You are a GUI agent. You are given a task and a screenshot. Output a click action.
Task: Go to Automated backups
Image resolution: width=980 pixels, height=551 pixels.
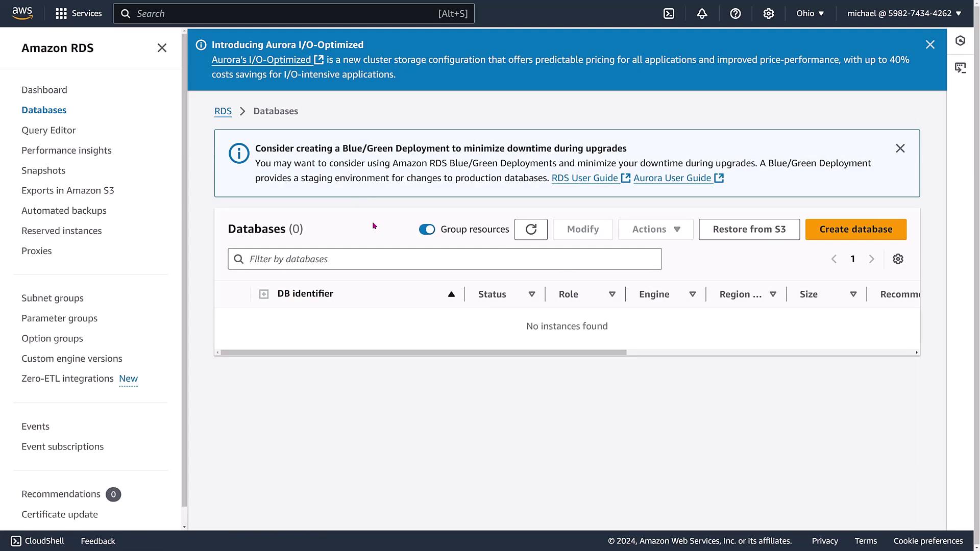tap(64, 211)
